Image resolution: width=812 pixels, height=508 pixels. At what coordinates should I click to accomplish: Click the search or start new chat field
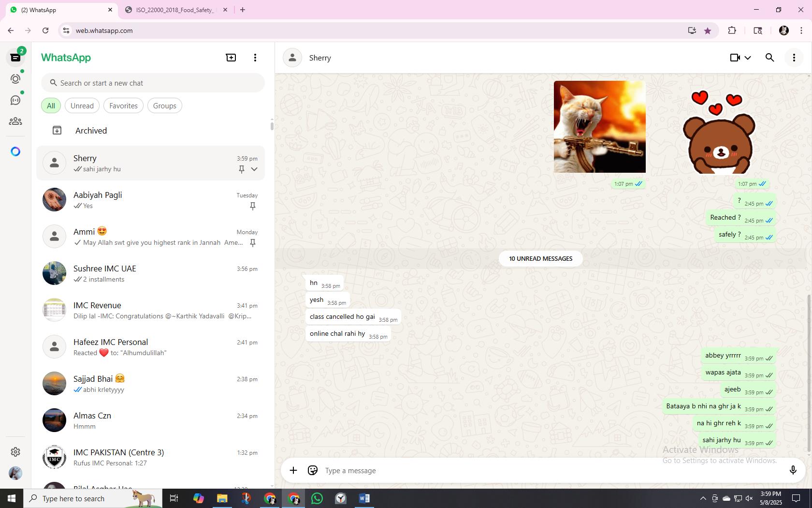click(x=153, y=83)
